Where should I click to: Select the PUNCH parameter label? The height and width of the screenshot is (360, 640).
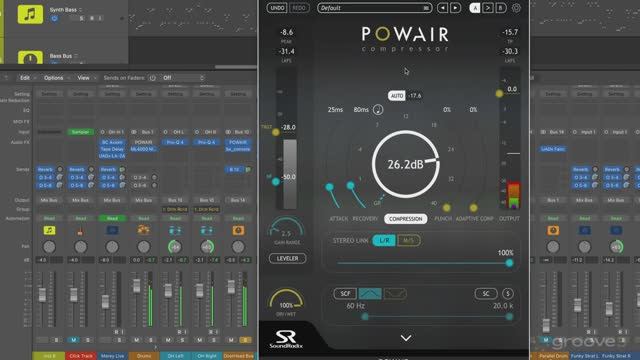click(x=443, y=219)
